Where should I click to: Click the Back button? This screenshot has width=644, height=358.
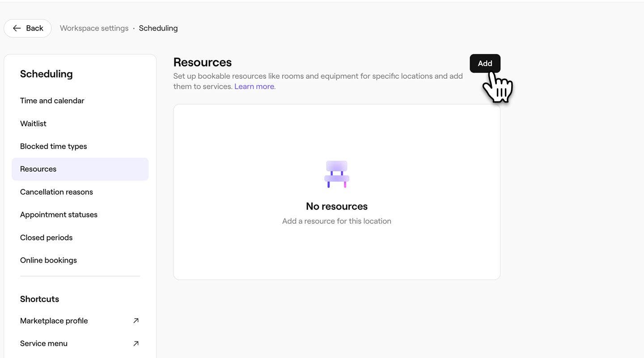pyautogui.click(x=28, y=28)
